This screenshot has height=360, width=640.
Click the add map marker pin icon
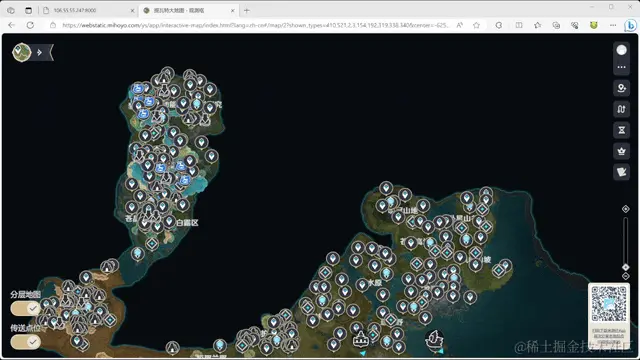pyautogui.click(x=621, y=88)
